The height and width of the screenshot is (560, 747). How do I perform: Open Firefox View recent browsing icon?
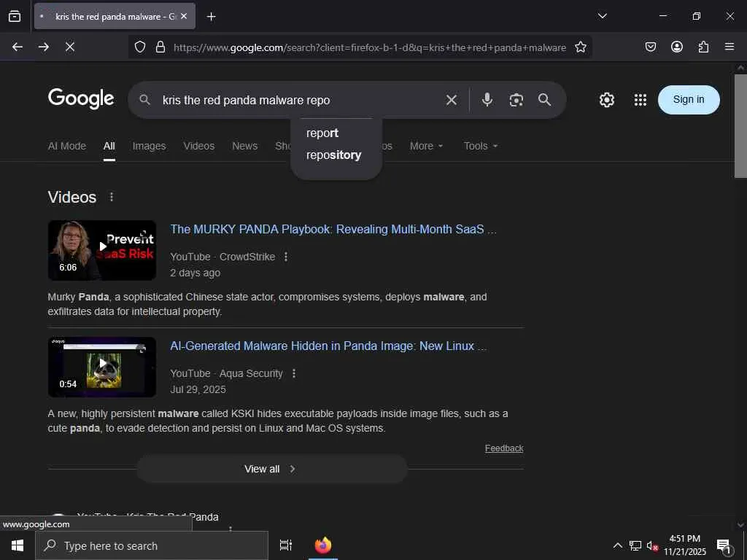point(15,16)
